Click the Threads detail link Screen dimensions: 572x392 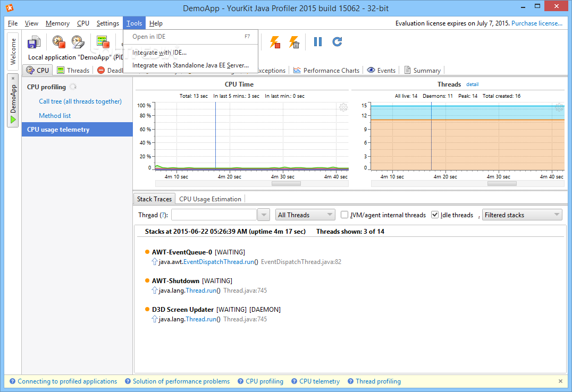click(x=473, y=84)
